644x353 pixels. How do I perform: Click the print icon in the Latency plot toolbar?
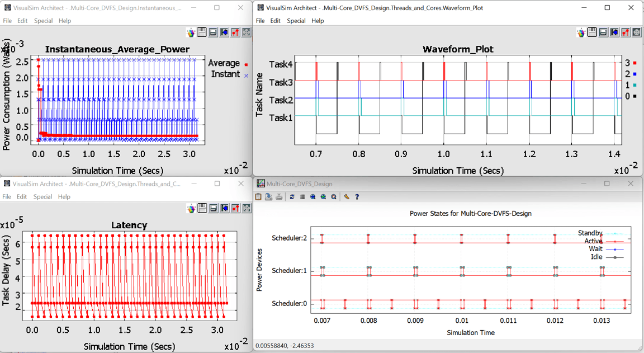[213, 208]
